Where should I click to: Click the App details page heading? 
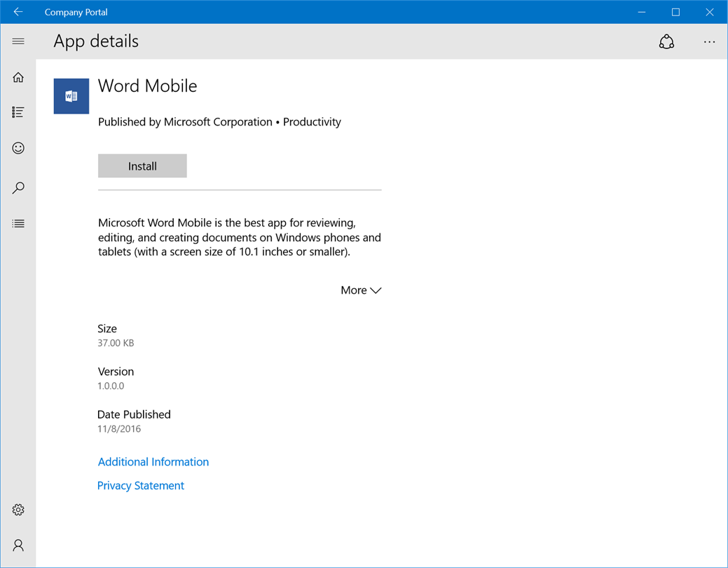tap(96, 41)
